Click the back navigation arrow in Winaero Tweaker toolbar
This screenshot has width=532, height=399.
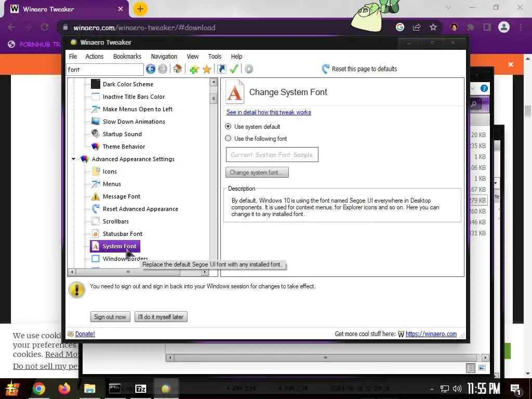[151, 69]
